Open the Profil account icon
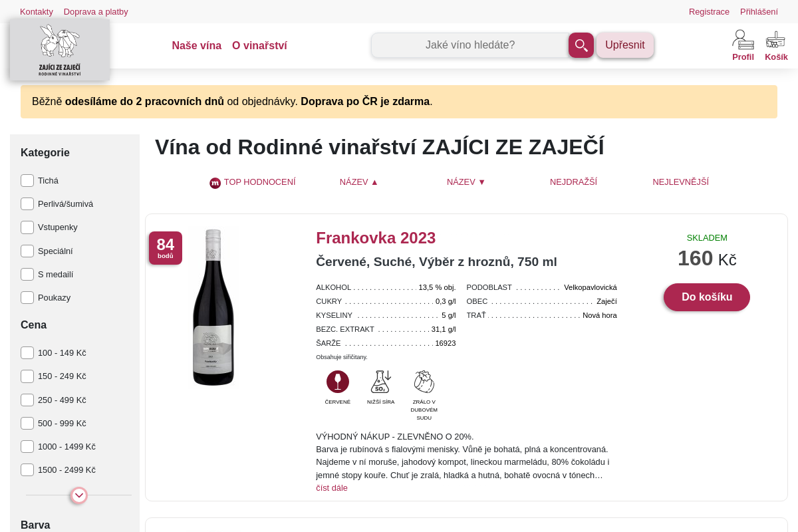798x532 pixels. click(743, 45)
